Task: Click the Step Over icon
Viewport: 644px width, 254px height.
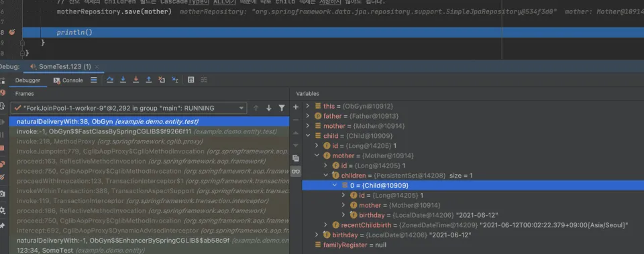Action: (x=110, y=80)
